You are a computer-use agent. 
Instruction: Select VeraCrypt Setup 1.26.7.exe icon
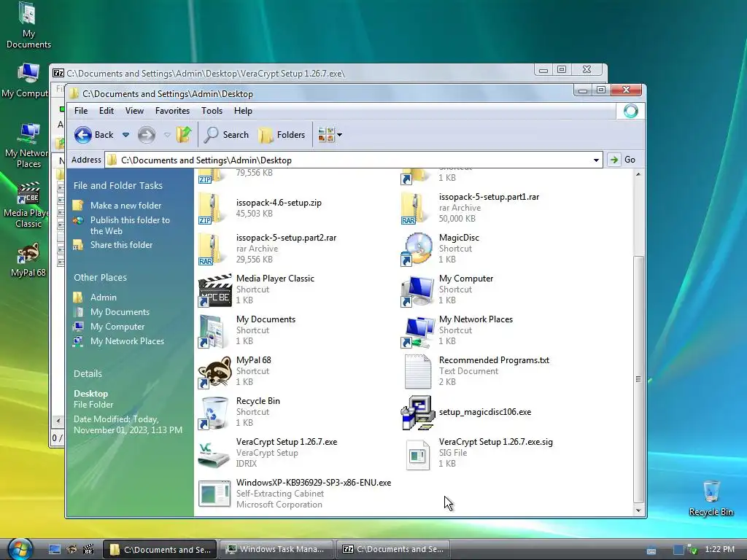(x=214, y=454)
